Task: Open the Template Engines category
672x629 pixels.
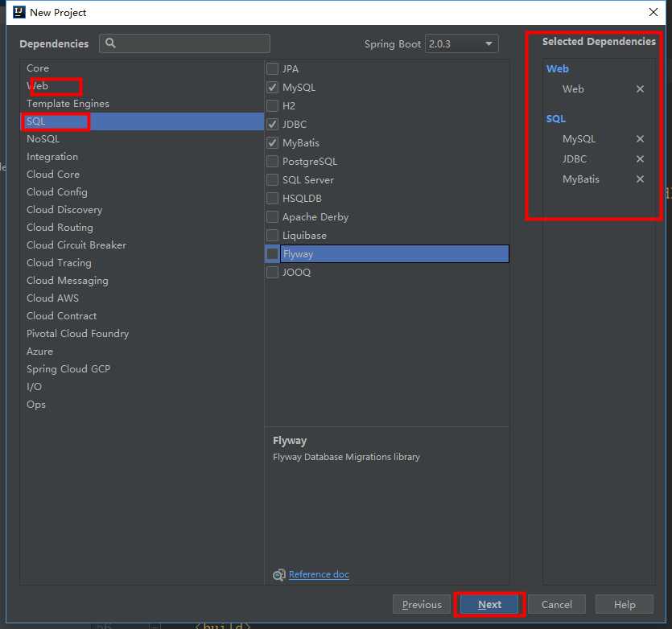Action: (x=142, y=104)
